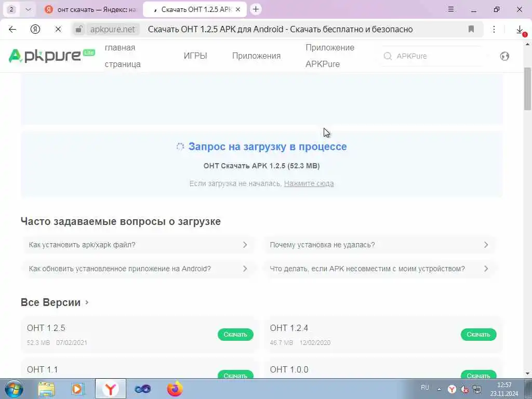Go back with the browser back arrow
Screen dimensions: 532x399
point(12,30)
